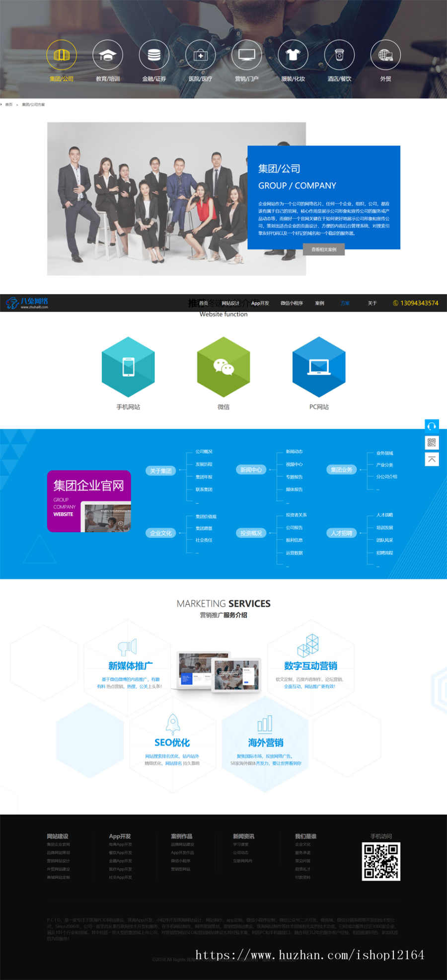This screenshot has height=980, width=447.
Task: Click the 查看相关案例 button
Action: [324, 249]
